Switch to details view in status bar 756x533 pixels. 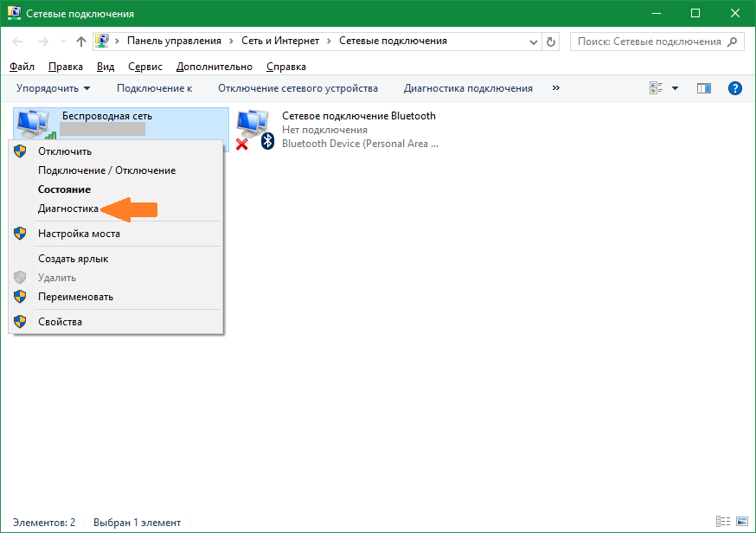click(x=722, y=522)
